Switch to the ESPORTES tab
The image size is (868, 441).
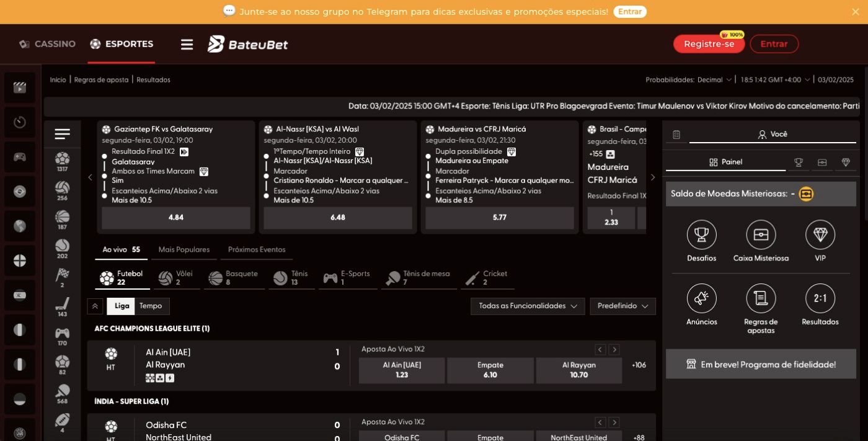click(122, 44)
